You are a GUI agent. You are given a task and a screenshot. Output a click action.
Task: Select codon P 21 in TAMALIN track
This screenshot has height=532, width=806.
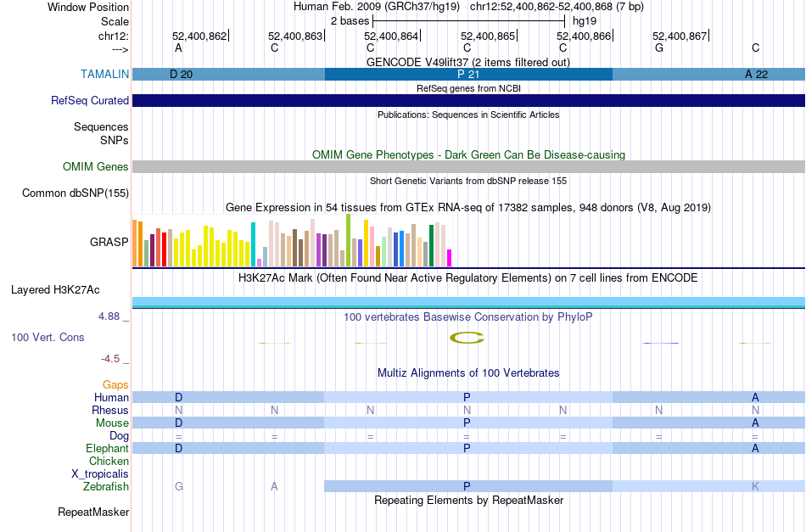(468, 74)
